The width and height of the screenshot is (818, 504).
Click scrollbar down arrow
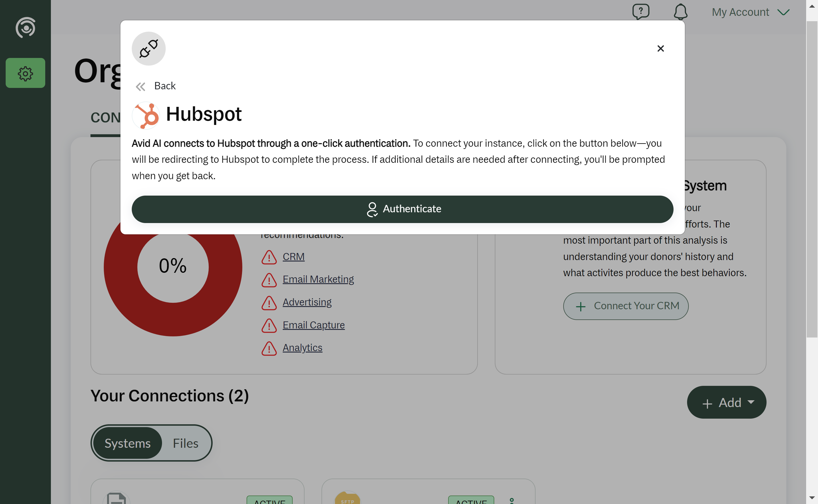[812, 498]
